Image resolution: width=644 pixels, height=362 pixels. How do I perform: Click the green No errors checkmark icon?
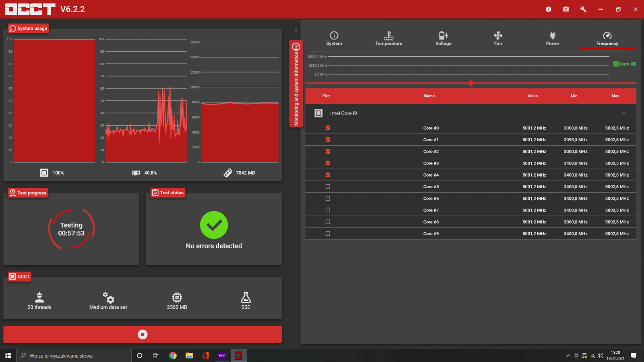(214, 225)
